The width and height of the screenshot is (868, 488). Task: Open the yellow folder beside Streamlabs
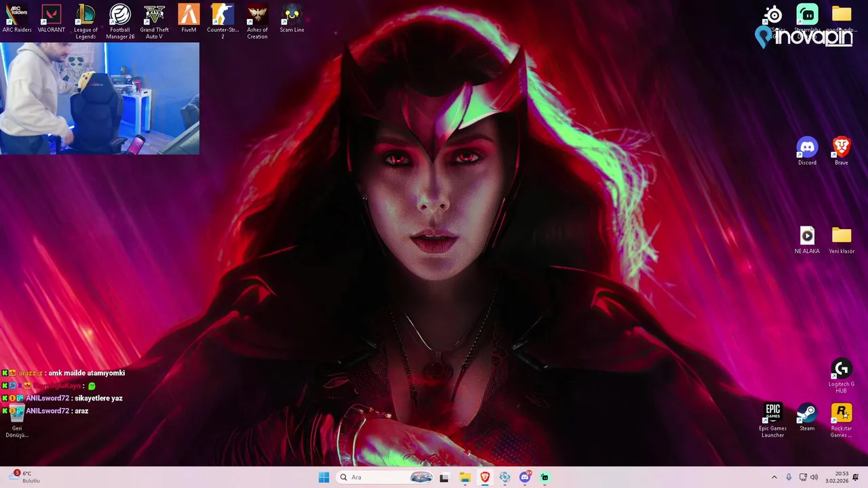842,15
